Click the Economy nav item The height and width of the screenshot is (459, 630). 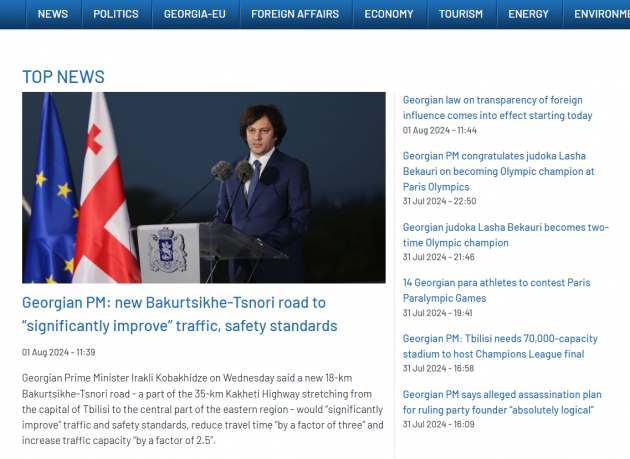click(389, 14)
